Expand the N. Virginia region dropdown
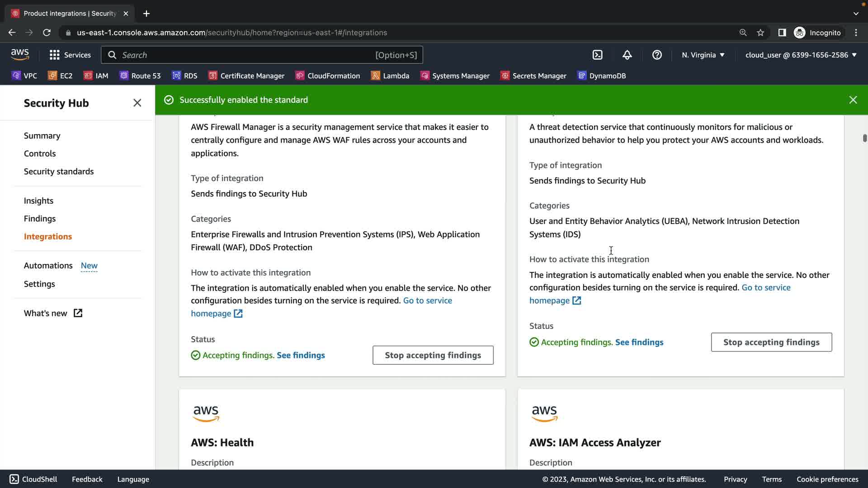This screenshot has width=868, height=488. (x=703, y=55)
